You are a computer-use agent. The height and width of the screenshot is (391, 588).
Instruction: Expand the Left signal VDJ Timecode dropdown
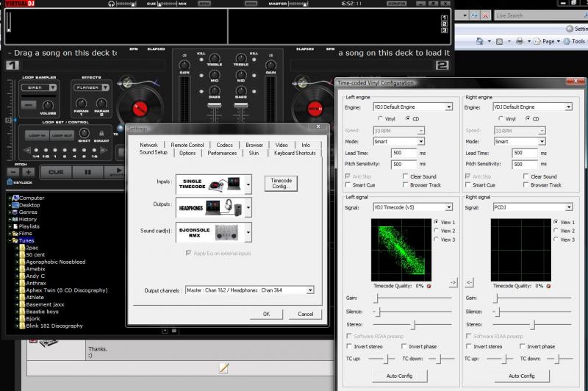pos(448,207)
